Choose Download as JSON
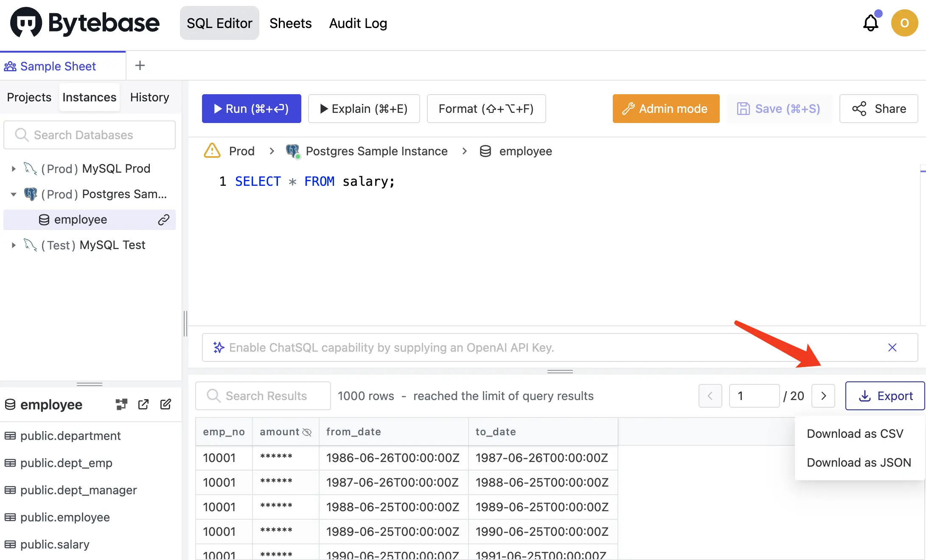Screen dimensions: 926x560 [x=859, y=462]
